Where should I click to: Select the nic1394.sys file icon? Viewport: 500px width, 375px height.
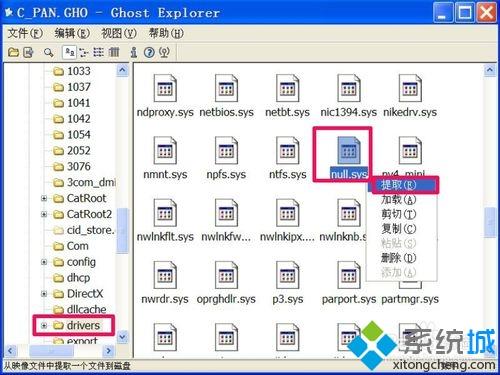[x=349, y=88]
